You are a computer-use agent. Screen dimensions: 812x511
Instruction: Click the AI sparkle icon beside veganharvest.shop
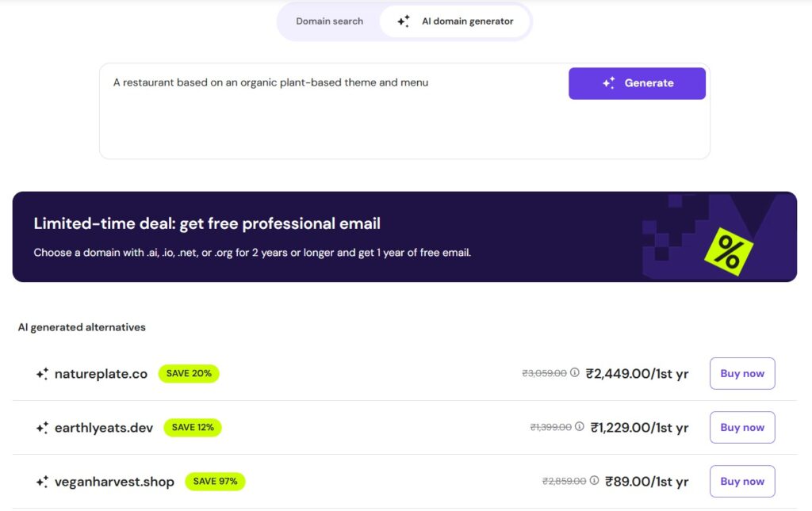(x=41, y=481)
